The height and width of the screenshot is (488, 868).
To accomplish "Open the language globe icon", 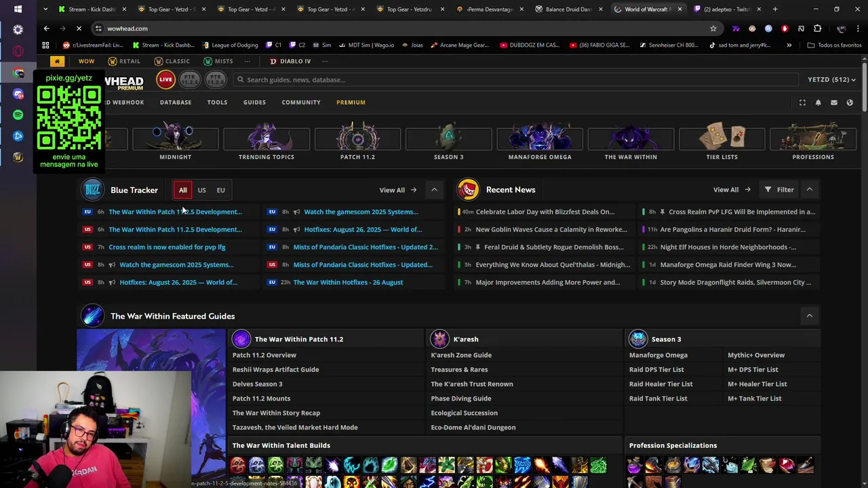I will (x=850, y=102).
